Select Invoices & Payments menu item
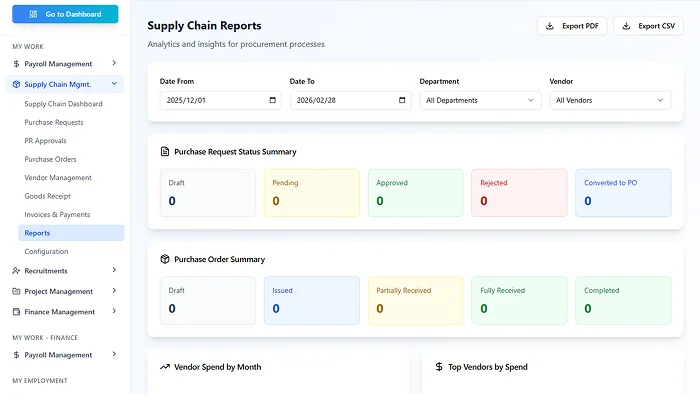The image size is (700, 400). click(57, 214)
